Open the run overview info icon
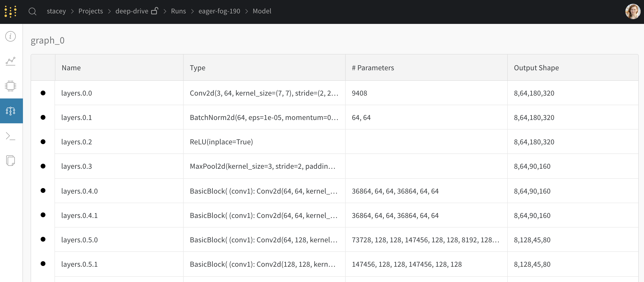The width and height of the screenshot is (644, 282). (x=11, y=37)
